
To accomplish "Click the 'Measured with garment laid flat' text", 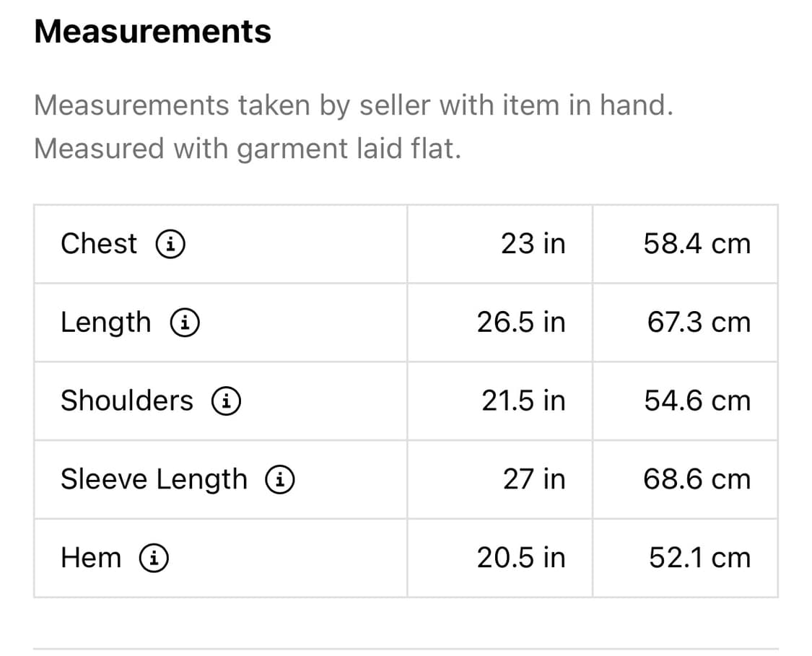I will coord(248,149).
